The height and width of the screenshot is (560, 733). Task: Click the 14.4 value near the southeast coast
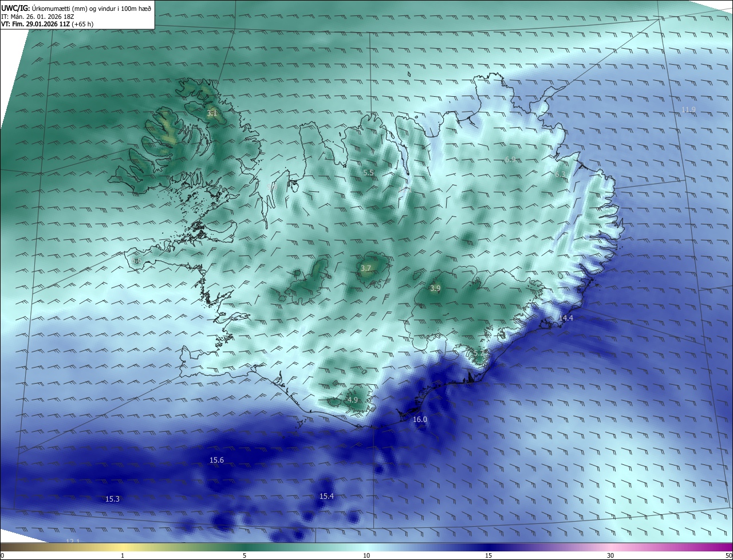coord(566,318)
